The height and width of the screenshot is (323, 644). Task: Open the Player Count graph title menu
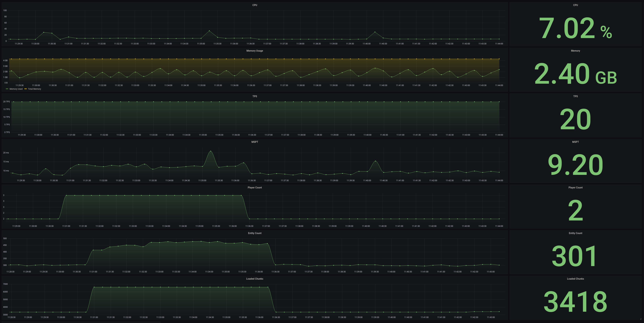click(255, 188)
